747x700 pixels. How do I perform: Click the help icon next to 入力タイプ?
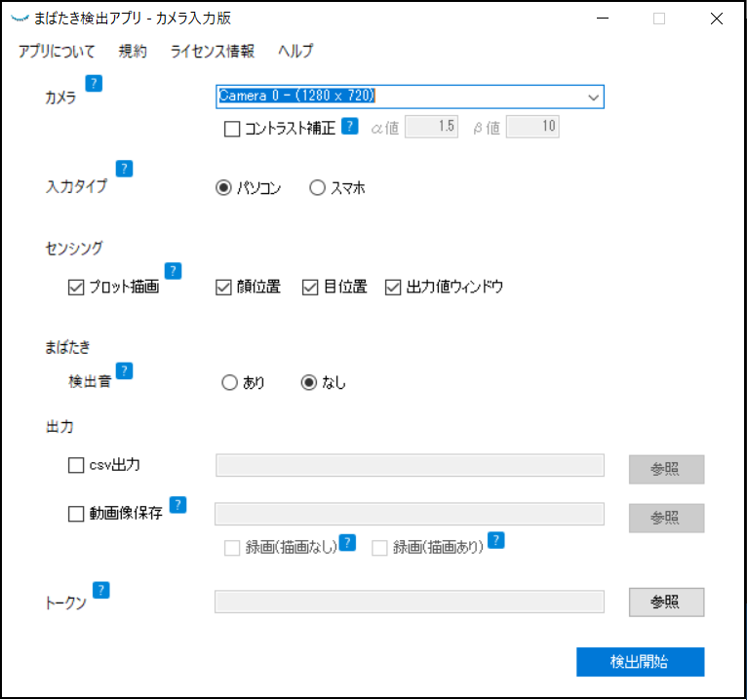point(124,169)
